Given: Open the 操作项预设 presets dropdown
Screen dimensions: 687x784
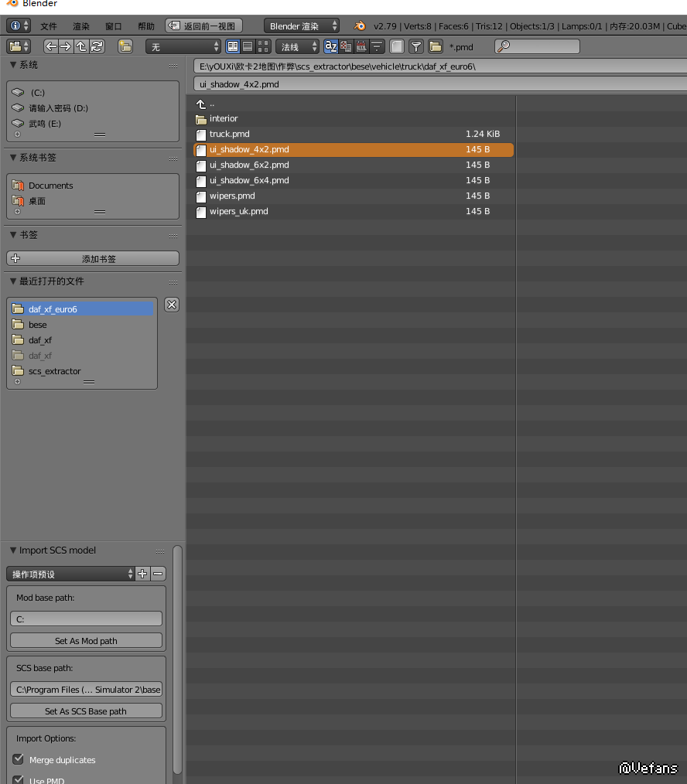Looking at the screenshot, I should coord(71,574).
